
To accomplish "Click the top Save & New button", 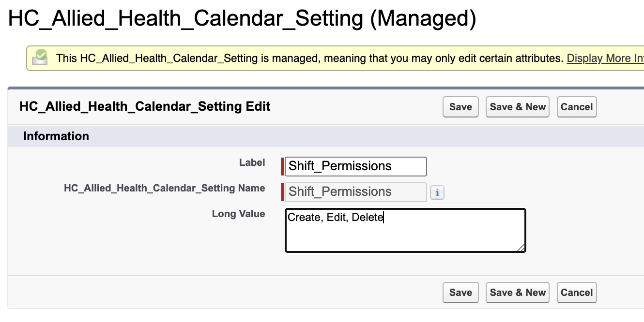I will pyautogui.click(x=518, y=107).
